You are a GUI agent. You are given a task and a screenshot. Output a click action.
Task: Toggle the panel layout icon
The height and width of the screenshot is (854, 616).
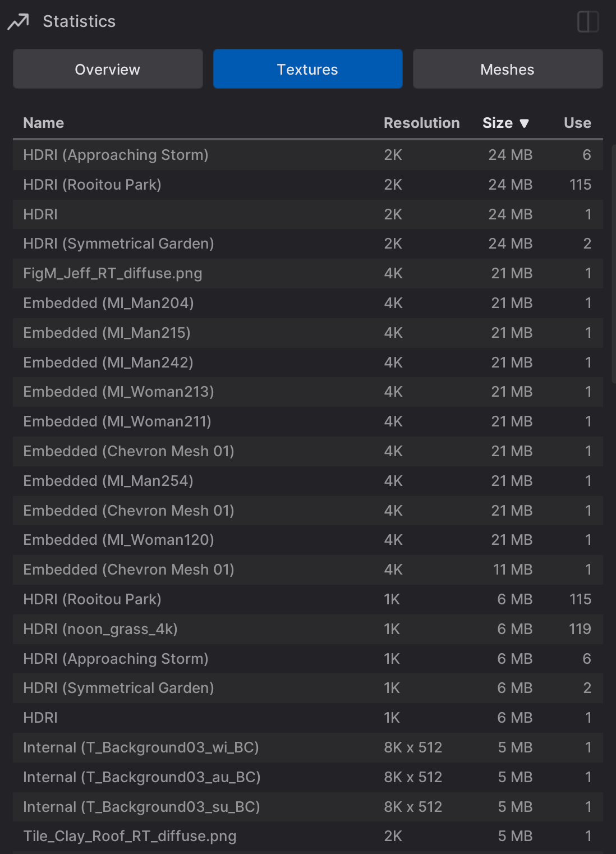(588, 22)
